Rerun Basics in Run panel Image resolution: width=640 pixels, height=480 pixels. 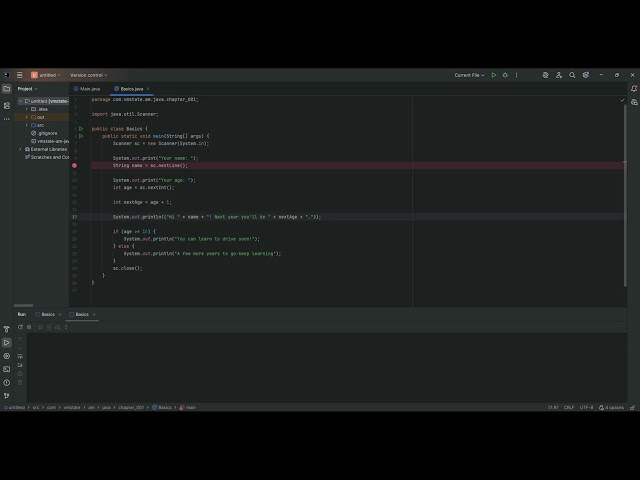pyautogui.click(x=20, y=327)
